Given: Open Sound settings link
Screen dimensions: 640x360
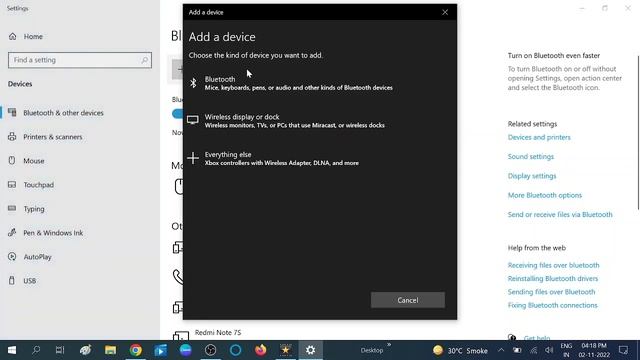Looking at the screenshot, I should pyautogui.click(x=531, y=157).
